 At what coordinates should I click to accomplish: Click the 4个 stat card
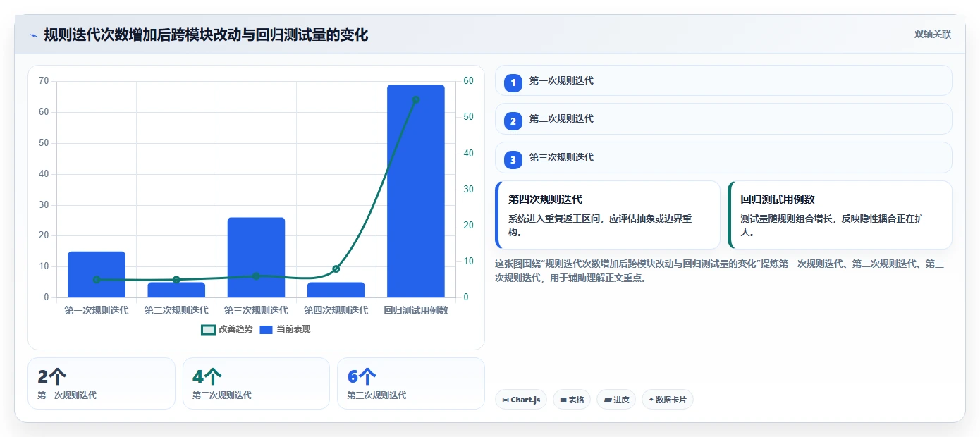tap(256, 383)
